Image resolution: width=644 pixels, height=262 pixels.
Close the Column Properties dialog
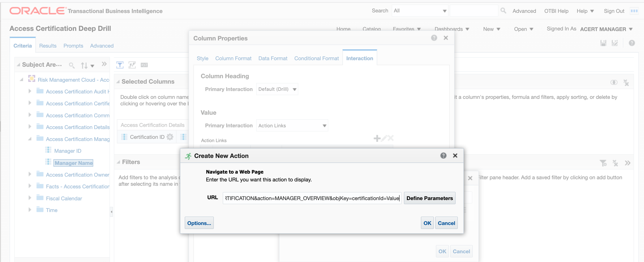pyautogui.click(x=446, y=38)
